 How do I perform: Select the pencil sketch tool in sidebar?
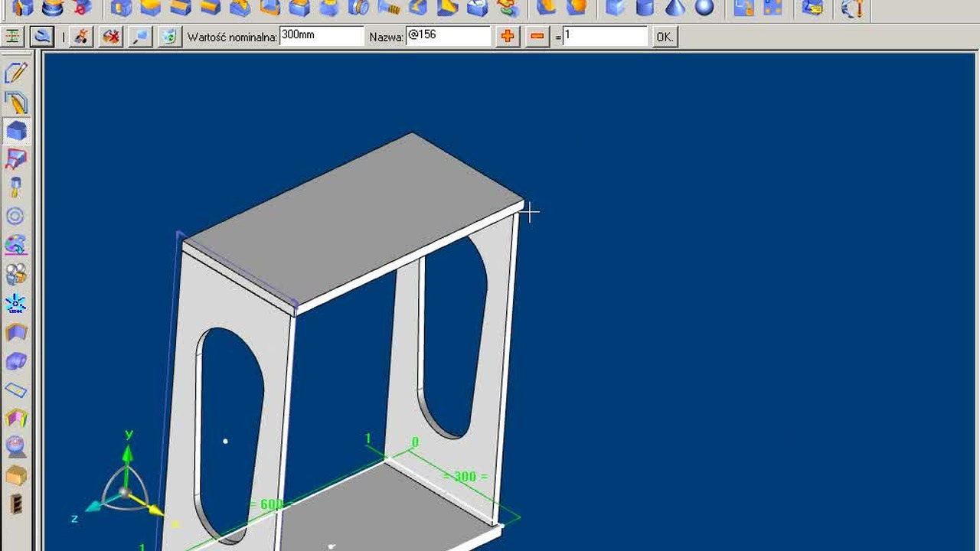point(16,73)
